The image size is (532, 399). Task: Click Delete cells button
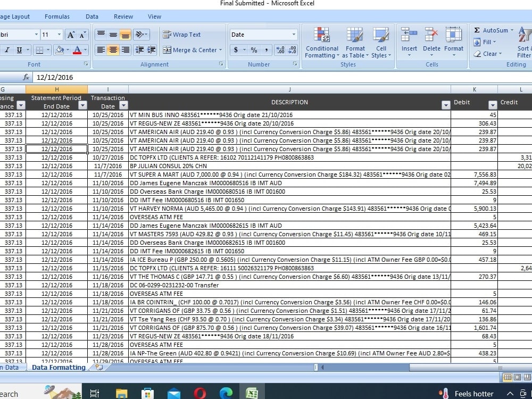tap(431, 41)
